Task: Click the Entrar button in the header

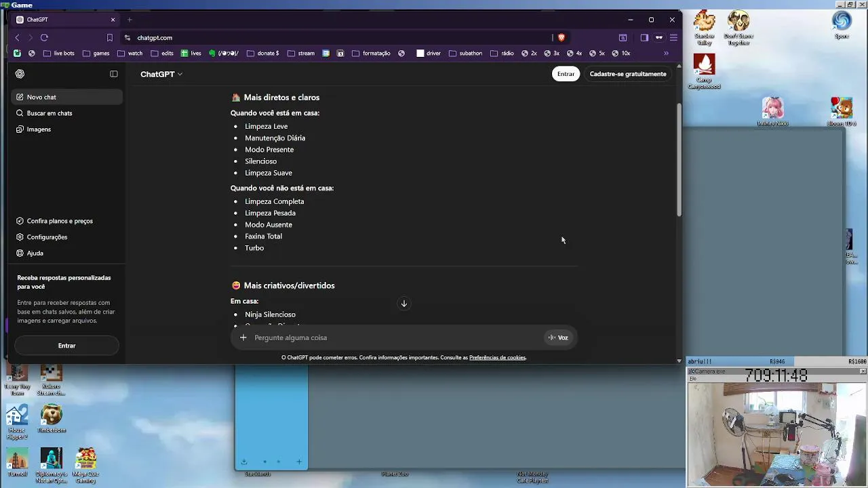Action: click(x=566, y=74)
